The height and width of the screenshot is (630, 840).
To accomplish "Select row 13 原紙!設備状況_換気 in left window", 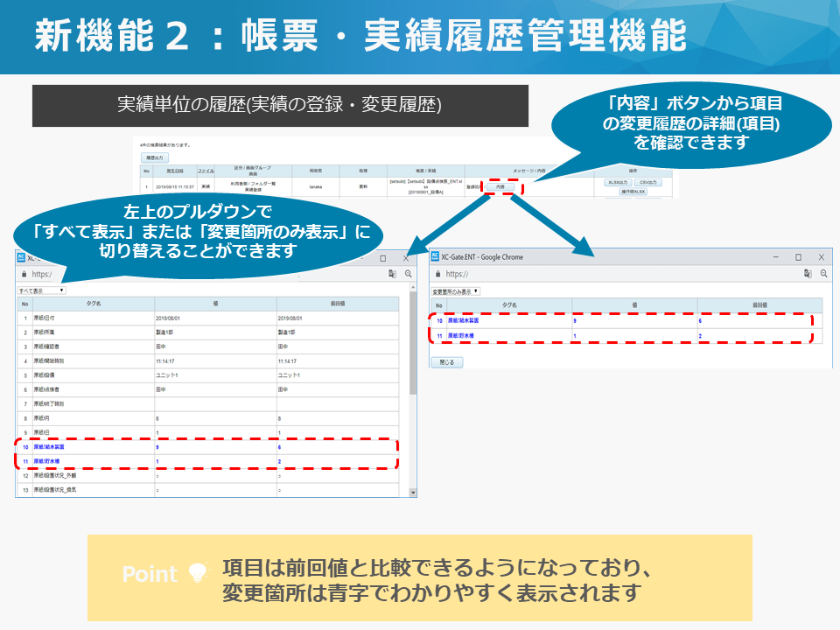I will pos(207,490).
